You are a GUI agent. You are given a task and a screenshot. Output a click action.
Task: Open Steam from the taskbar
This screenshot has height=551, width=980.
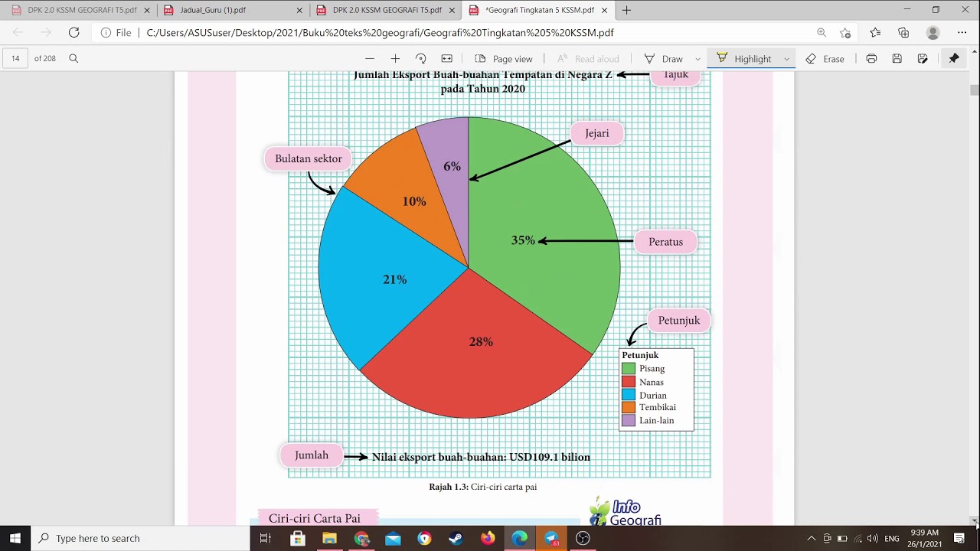pos(456,538)
